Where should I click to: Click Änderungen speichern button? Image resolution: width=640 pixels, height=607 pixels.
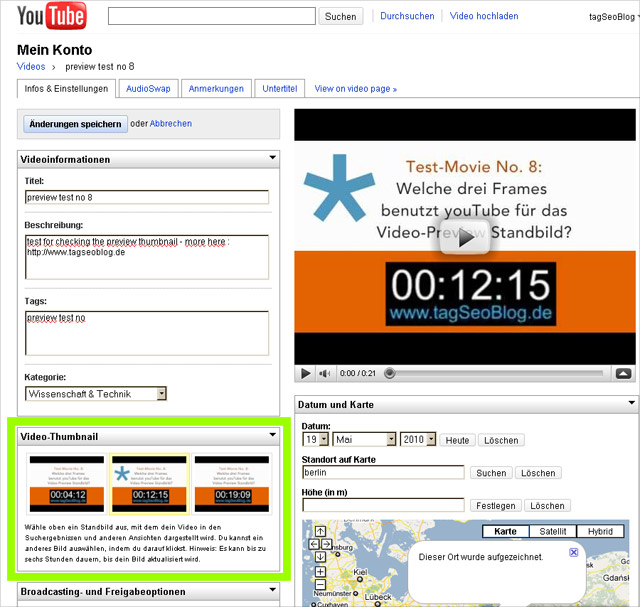pyautogui.click(x=75, y=124)
